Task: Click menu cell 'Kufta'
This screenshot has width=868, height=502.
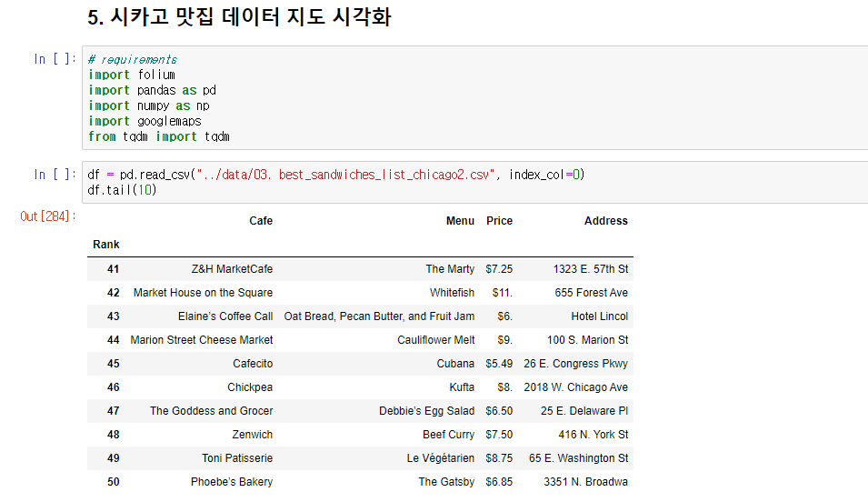Action: (x=462, y=387)
